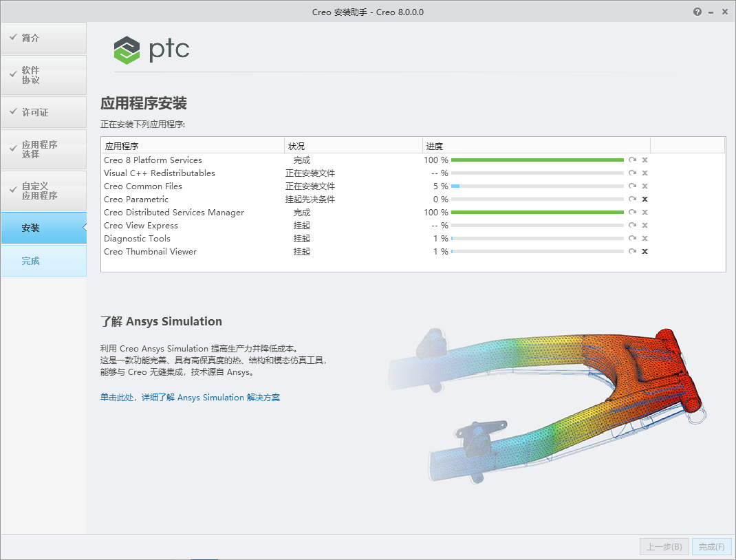Viewport: 736px width, 560px height.
Task: Retry the Creo Distributed Services Manager install
Action: [632, 212]
